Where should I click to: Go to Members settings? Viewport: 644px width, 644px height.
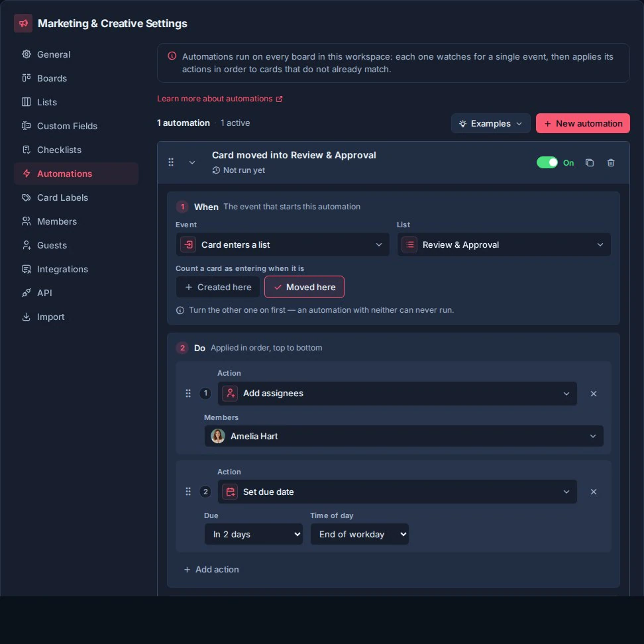76,221
